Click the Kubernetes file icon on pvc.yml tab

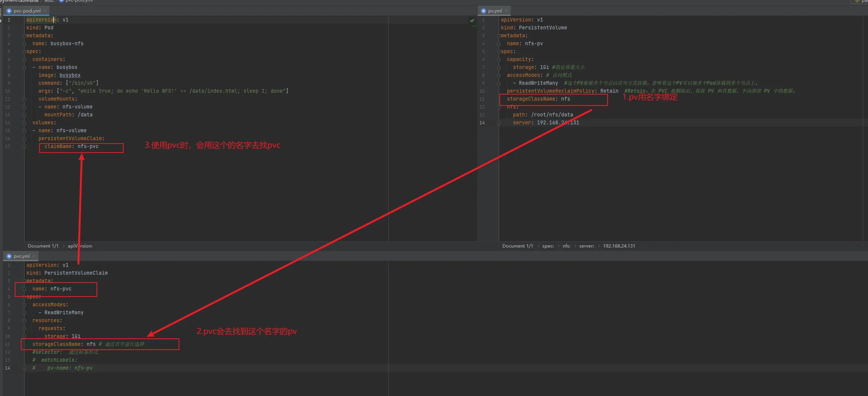click(9, 256)
